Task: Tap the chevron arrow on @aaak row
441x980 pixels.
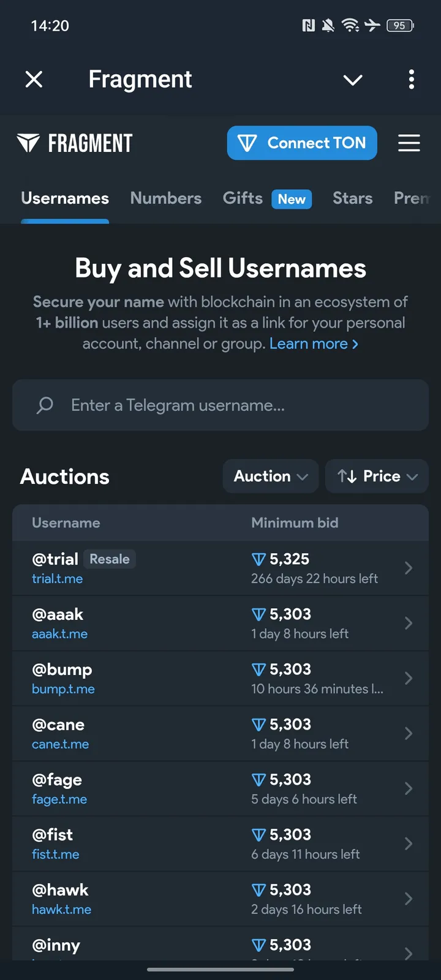Action: (409, 623)
